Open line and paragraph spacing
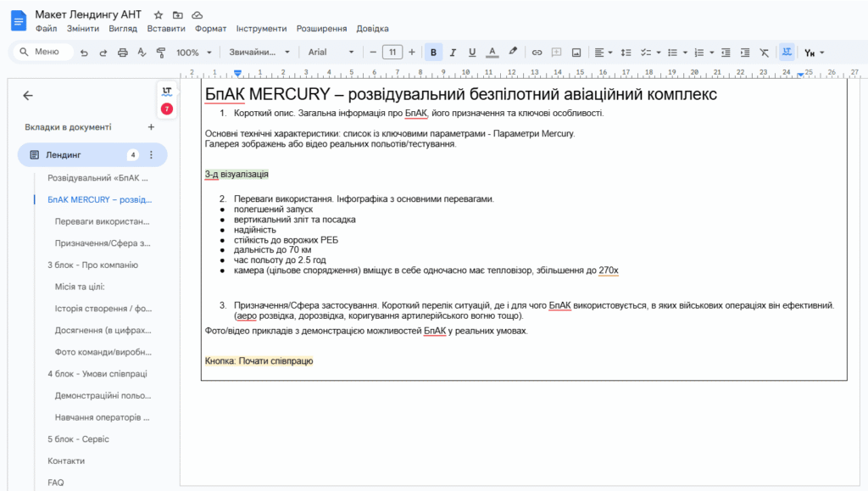Screen dimensions: 868x491 (626, 53)
